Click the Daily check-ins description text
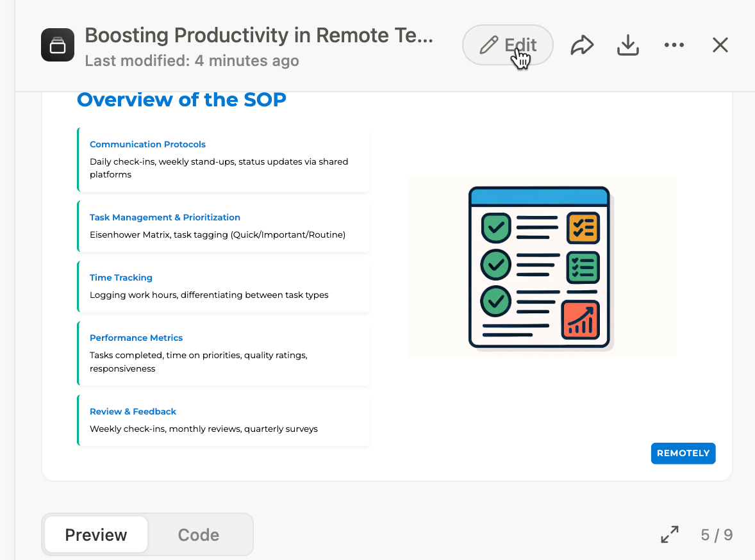The width and height of the screenshot is (755, 560). pos(219,168)
